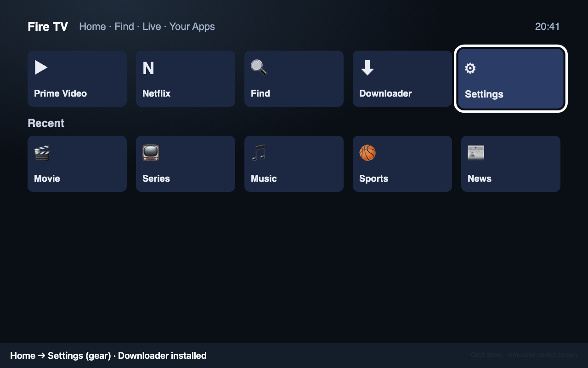Click the Series tile label
Screen dimensions: 588x368
click(x=156, y=178)
